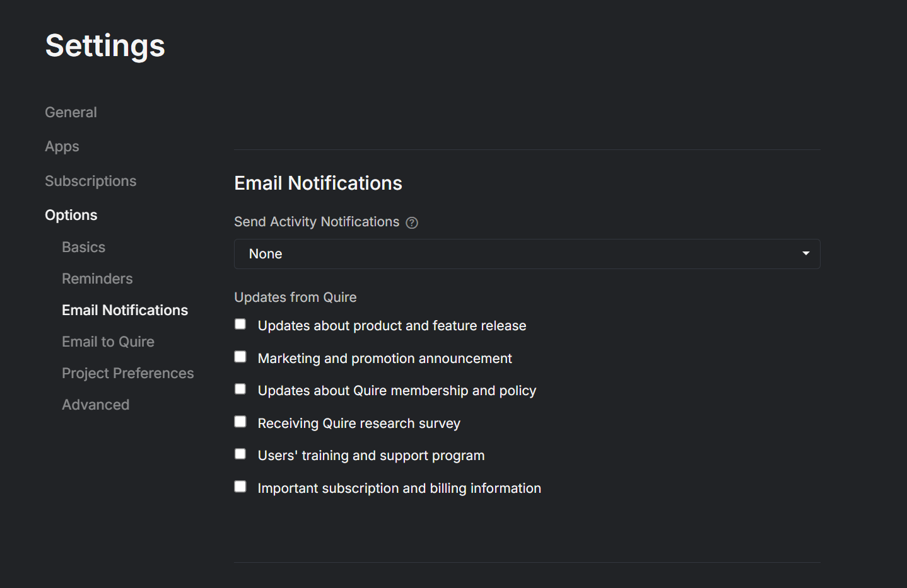The height and width of the screenshot is (588, 907).
Task: Tick Updates about Quire membership and policy
Action: point(240,389)
